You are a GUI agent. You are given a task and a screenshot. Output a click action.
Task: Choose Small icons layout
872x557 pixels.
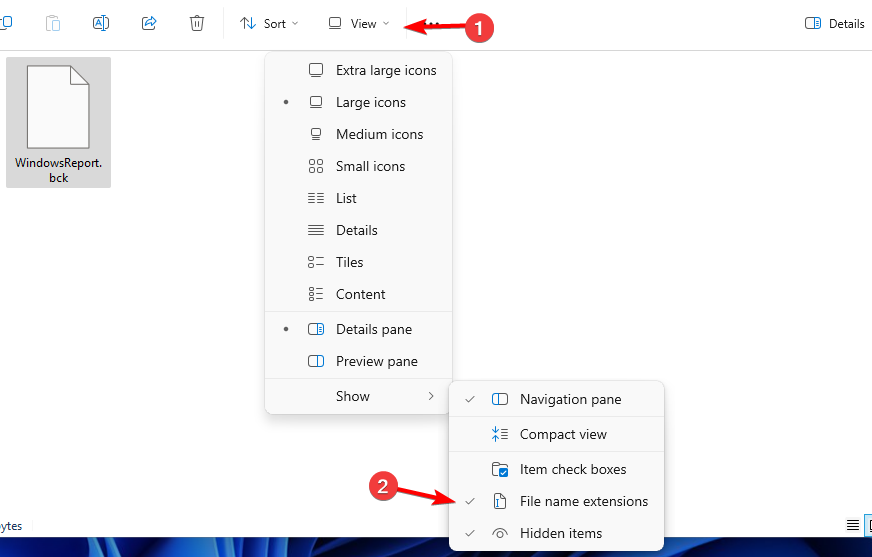click(370, 166)
